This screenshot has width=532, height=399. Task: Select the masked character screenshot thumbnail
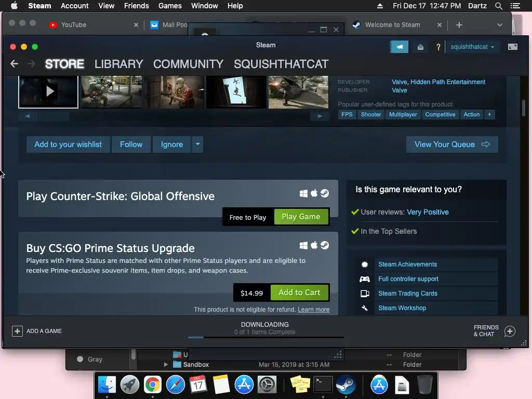[x=175, y=92]
